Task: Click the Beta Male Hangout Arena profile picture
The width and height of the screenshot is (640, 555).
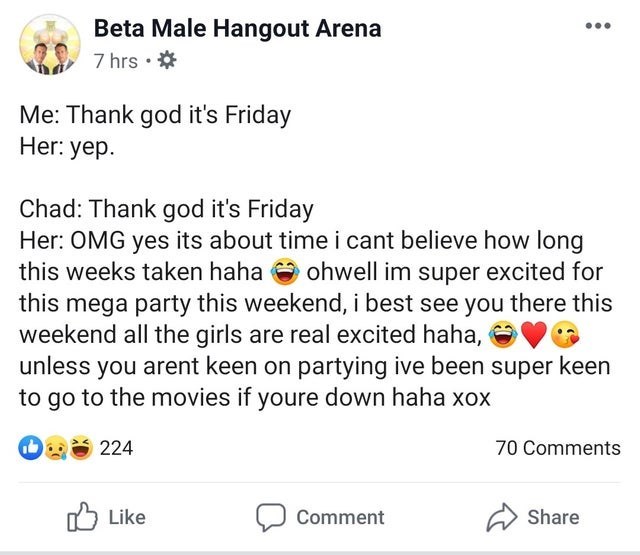Action: click(x=49, y=47)
